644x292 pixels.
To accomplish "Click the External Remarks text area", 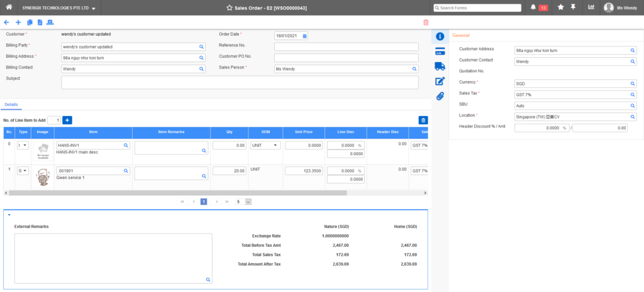I will point(113,258).
